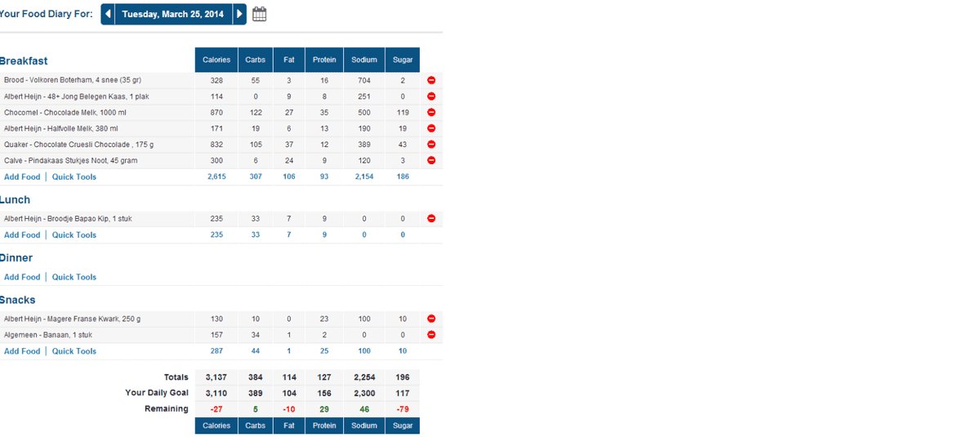Remove the Brood Volkoren Boterham entry
The image size is (980, 437).
click(431, 80)
